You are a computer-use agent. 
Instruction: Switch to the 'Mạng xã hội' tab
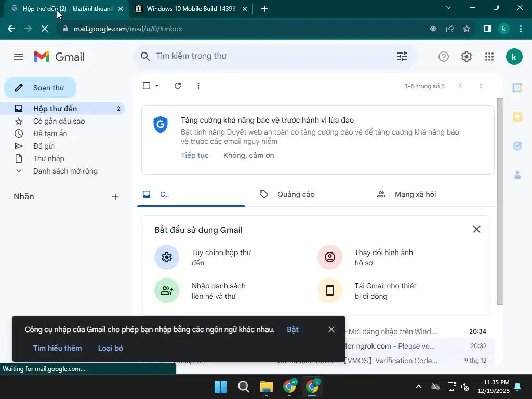(415, 194)
